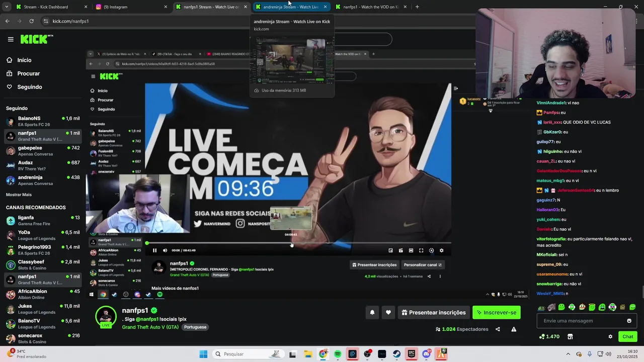
Task: Send message with green Chat button
Action: click(x=628, y=336)
